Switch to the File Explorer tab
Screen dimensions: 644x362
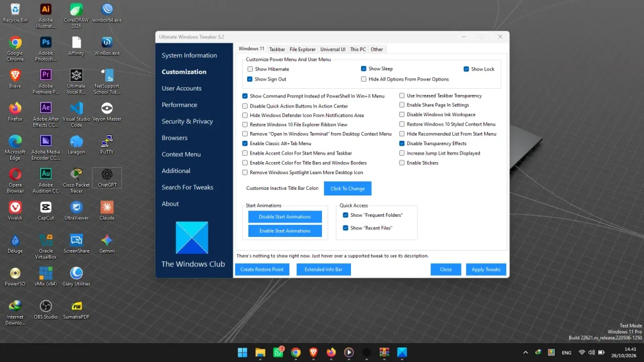[303, 49]
